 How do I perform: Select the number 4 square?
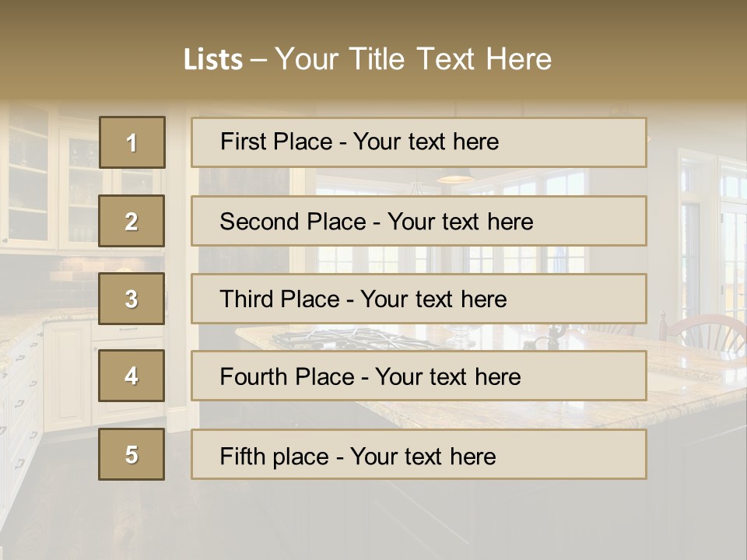[x=132, y=376]
